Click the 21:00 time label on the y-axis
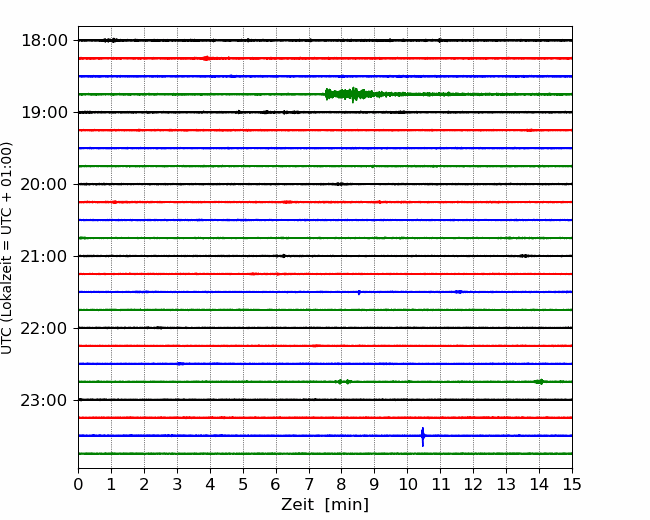This screenshot has width=650, height=520. click(44, 256)
